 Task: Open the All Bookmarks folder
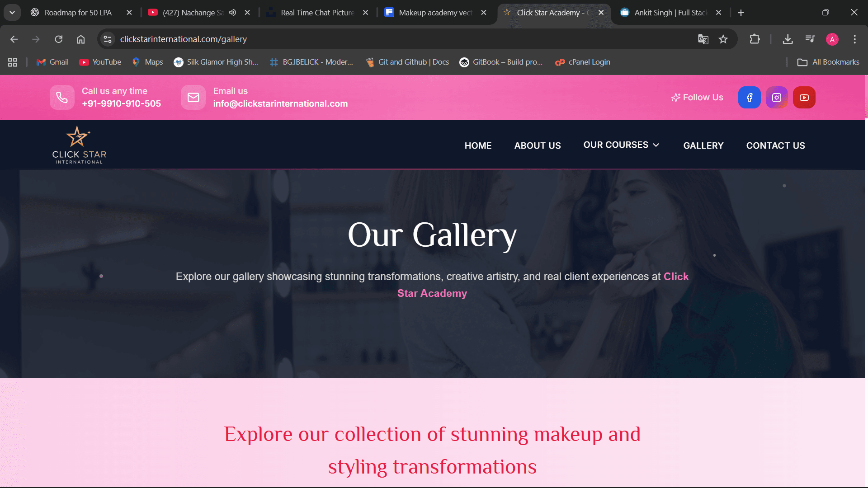828,62
